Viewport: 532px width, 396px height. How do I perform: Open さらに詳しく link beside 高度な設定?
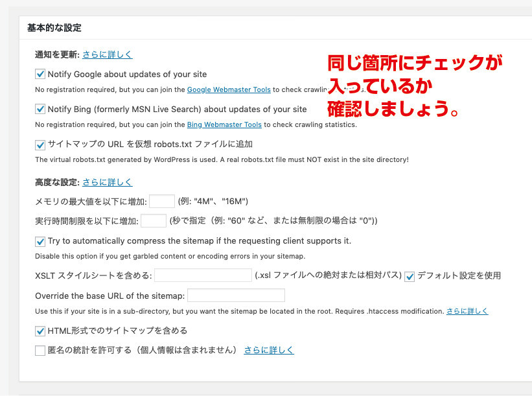click(107, 183)
